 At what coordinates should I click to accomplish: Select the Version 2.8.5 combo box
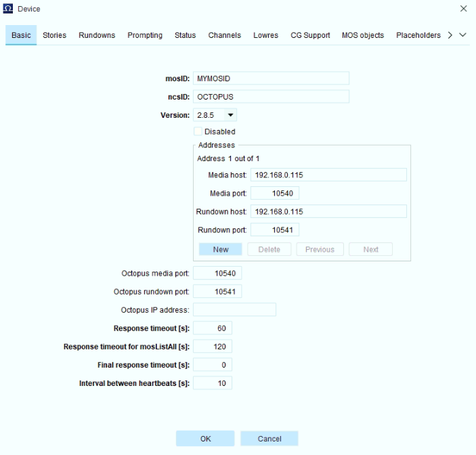pyautogui.click(x=215, y=115)
